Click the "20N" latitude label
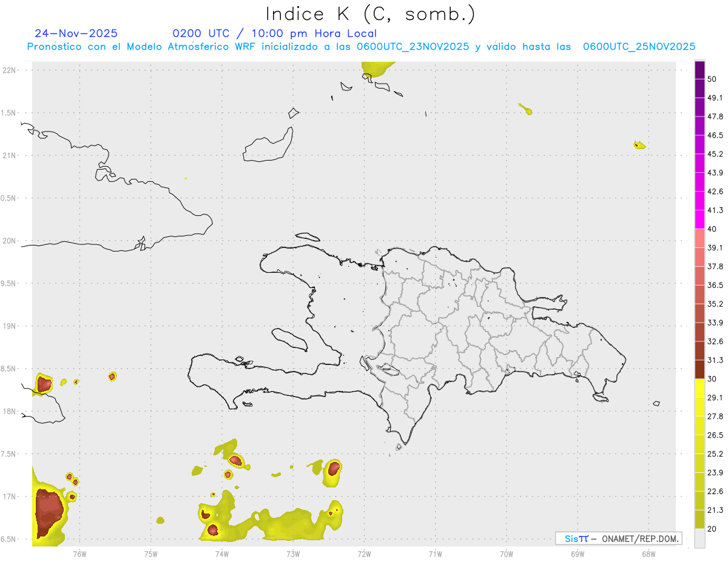The height and width of the screenshot is (562, 728). tap(9, 241)
